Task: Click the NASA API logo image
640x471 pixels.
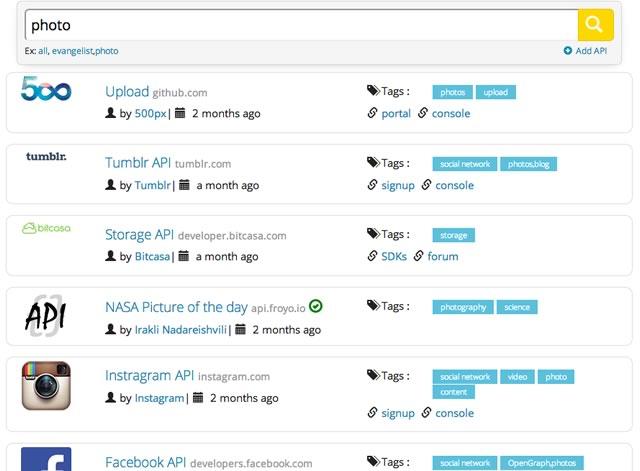Action: pyautogui.click(x=46, y=316)
